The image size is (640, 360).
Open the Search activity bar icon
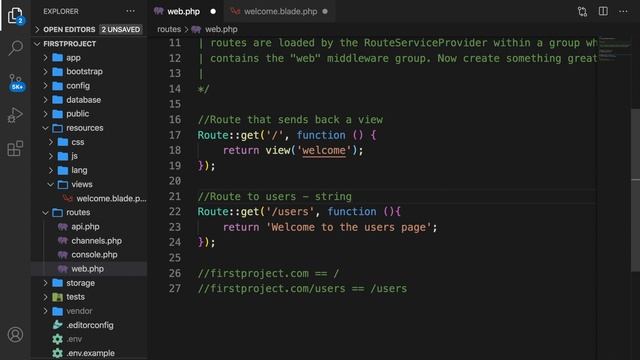click(x=16, y=48)
